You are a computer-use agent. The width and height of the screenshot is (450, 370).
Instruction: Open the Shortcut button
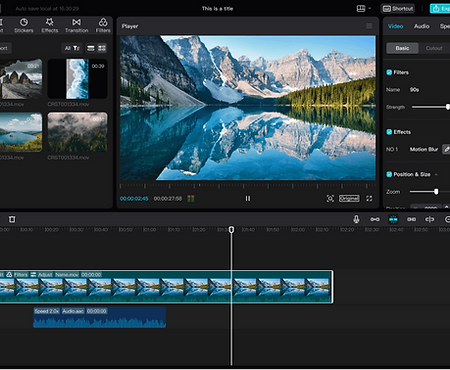coord(398,9)
